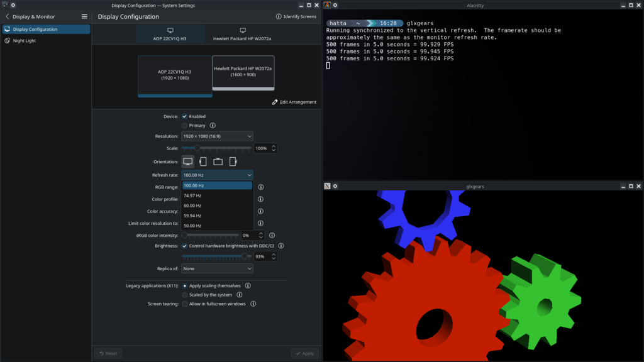This screenshot has height=362, width=644.
Task: Choose 100.00 Hz from refresh rate list
Action: [217, 185]
